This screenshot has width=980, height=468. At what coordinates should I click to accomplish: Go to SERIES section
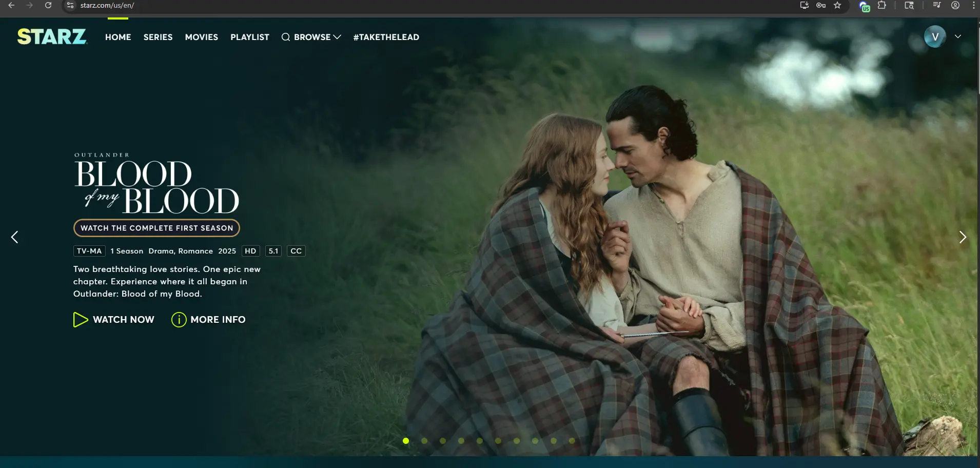[158, 37]
